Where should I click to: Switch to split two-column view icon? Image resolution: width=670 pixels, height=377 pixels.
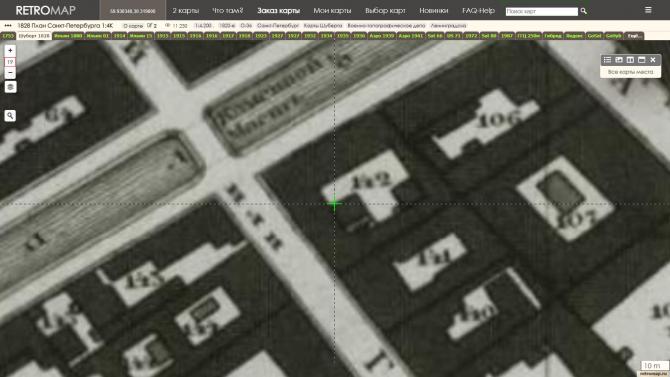pos(630,60)
